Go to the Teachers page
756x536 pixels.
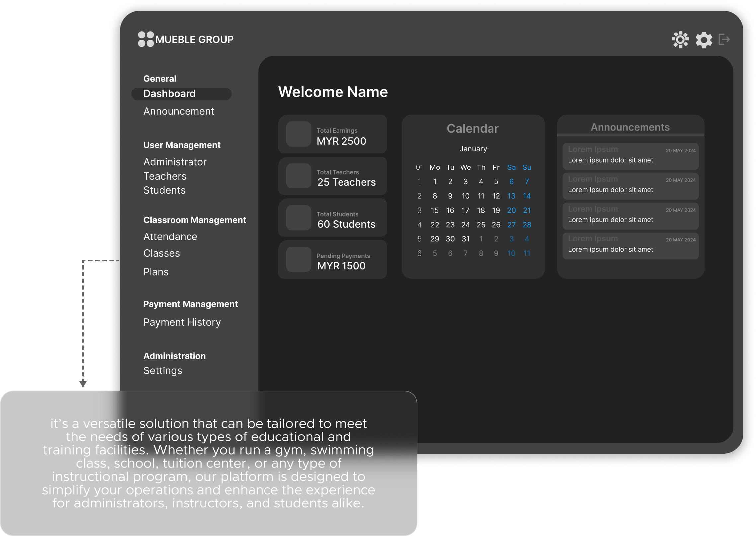point(165,176)
